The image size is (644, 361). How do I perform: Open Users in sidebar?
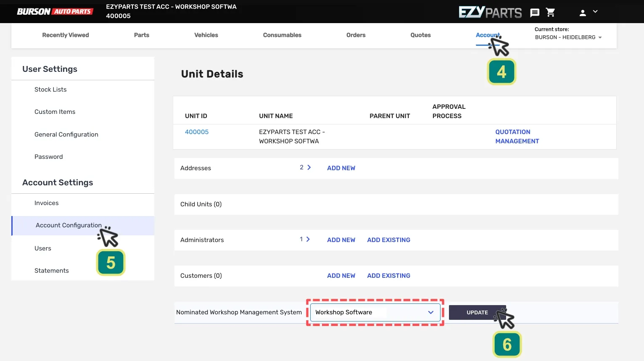click(42, 248)
